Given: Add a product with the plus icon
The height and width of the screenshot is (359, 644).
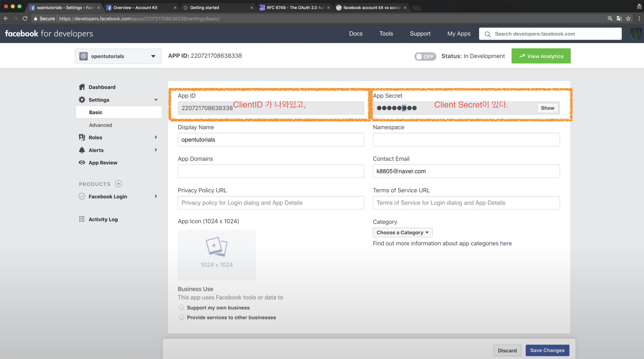Looking at the screenshot, I should (x=118, y=184).
